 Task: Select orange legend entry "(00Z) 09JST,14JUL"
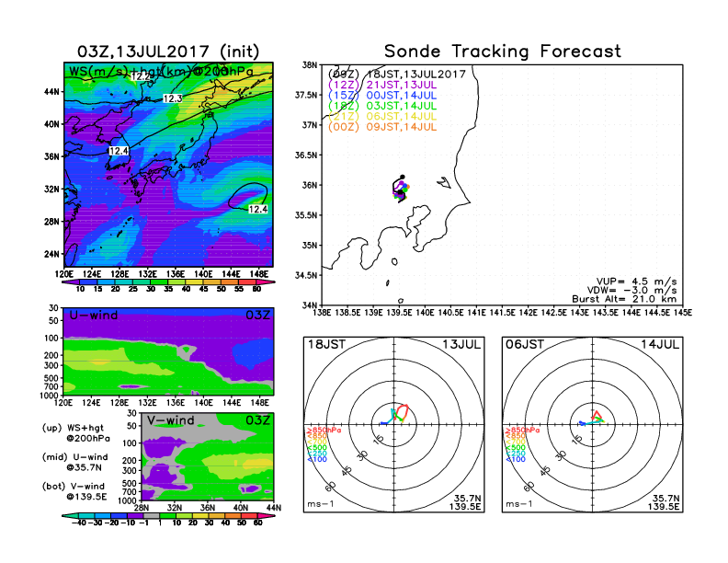point(382,127)
